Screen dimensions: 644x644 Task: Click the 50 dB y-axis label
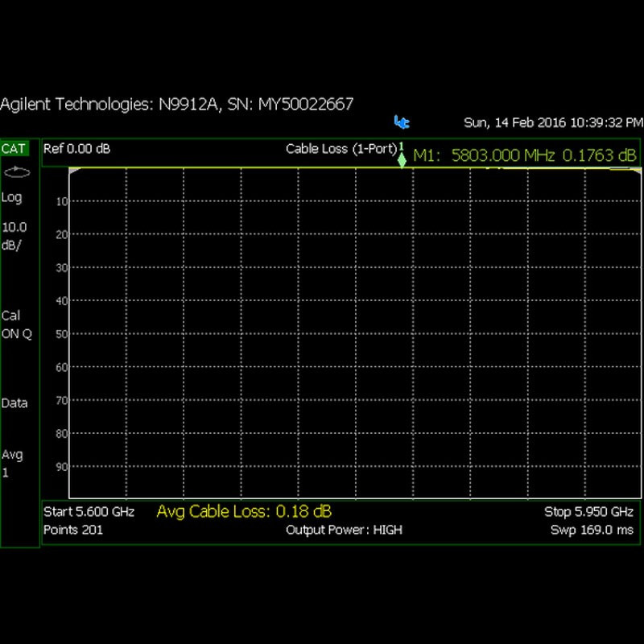click(62, 334)
